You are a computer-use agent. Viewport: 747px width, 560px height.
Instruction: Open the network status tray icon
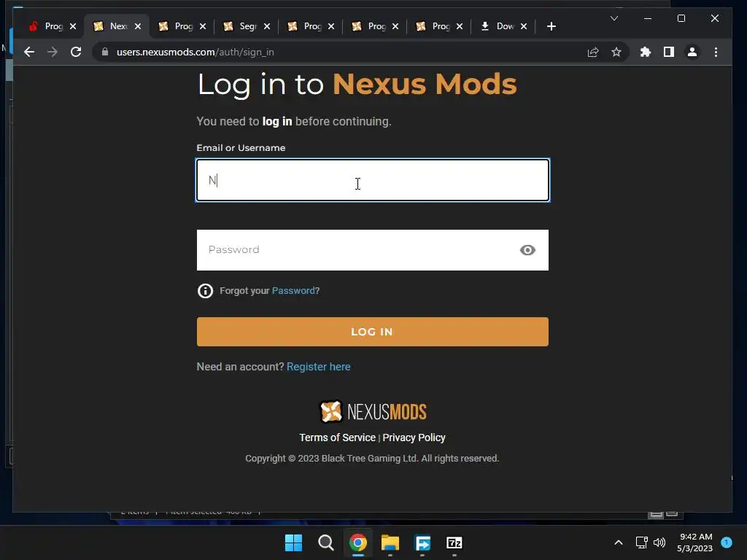(641, 542)
